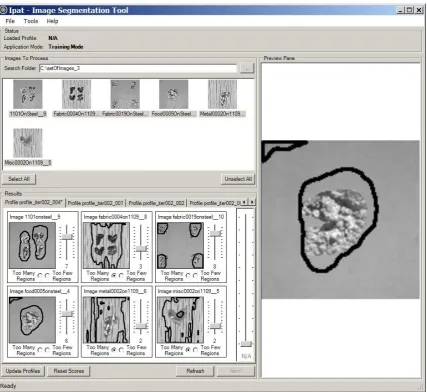This screenshot has width=427, height=392.
Task: Choose Too Few Regions for image fabric0019onsteel__10
Action: point(195,275)
